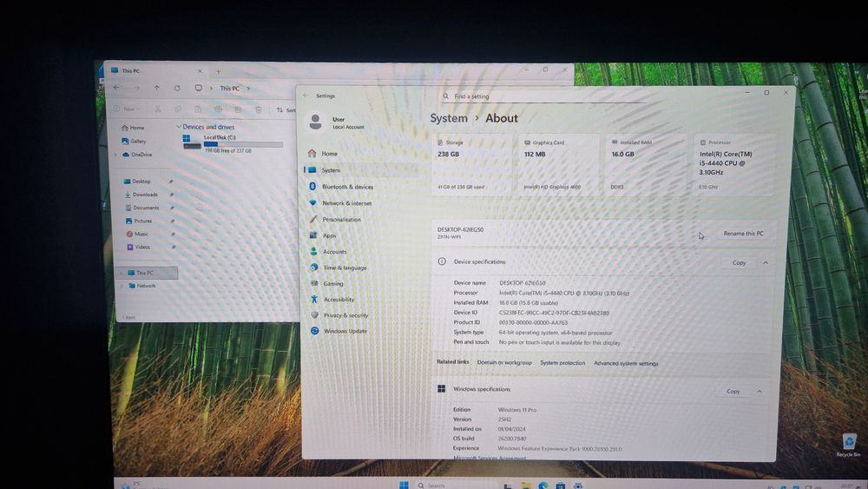
Task: Click the Installed RAM 16.0 GB card
Action: click(x=646, y=164)
